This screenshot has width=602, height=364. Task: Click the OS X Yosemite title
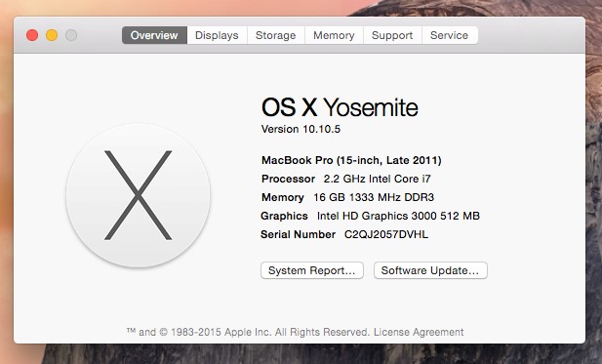tap(340, 107)
